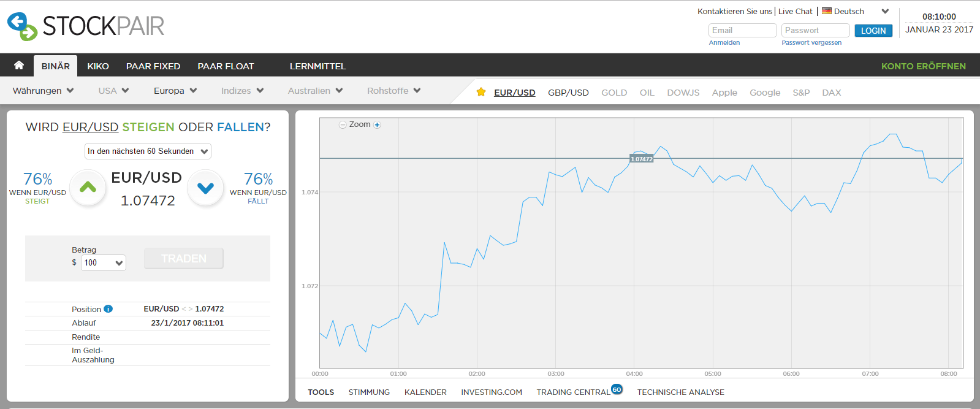The image size is (980, 409).
Task: Click the blue down arrow for EUR/USD fällt
Action: (x=206, y=188)
